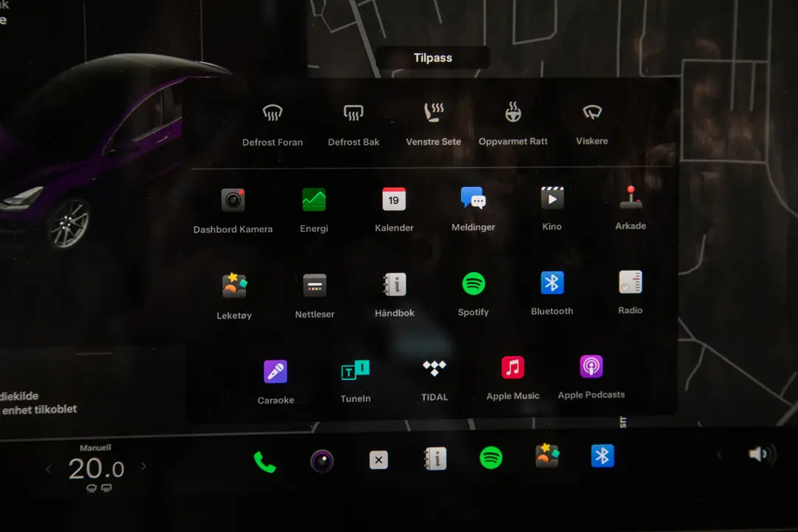Open the Nettleser browser app

click(x=315, y=296)
